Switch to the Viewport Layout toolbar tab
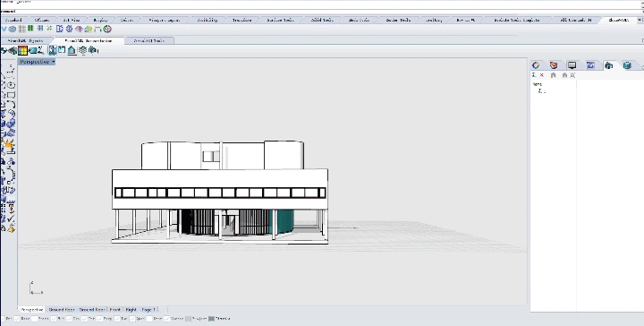 [165, 20]
